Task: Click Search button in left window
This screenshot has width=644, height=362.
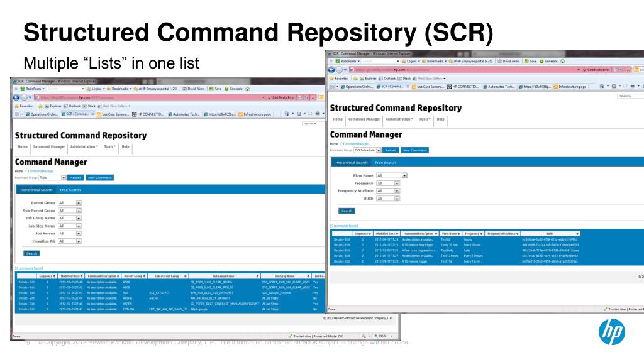Action: click(x=31, y=254)
